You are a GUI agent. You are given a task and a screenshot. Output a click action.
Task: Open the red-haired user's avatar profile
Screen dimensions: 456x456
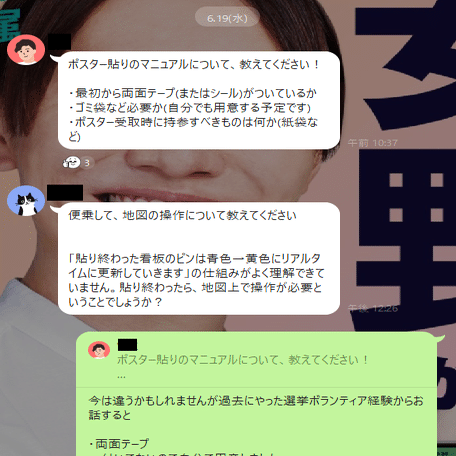point(26,49)
